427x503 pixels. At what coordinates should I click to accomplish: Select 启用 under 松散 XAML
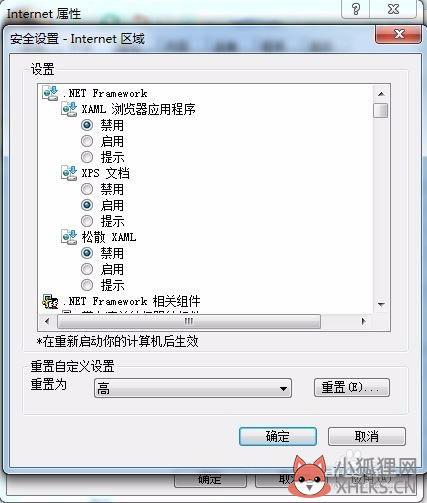[x=87, y=269]
